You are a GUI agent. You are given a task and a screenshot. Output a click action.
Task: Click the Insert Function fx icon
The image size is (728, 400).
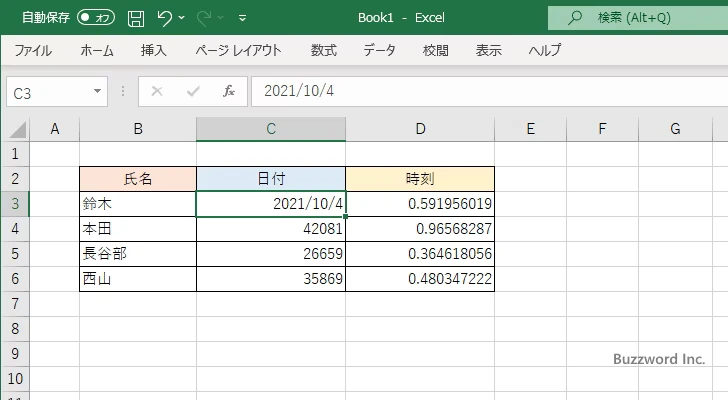point(228,91)
